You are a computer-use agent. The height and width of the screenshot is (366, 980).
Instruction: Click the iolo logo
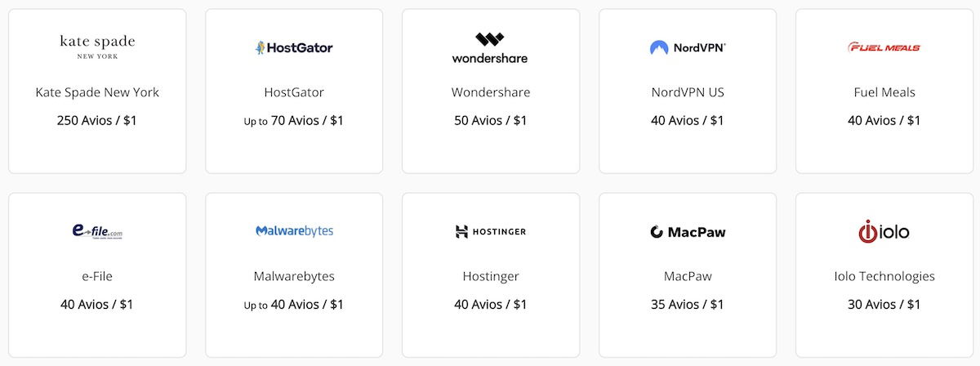(x=884, y=231)
